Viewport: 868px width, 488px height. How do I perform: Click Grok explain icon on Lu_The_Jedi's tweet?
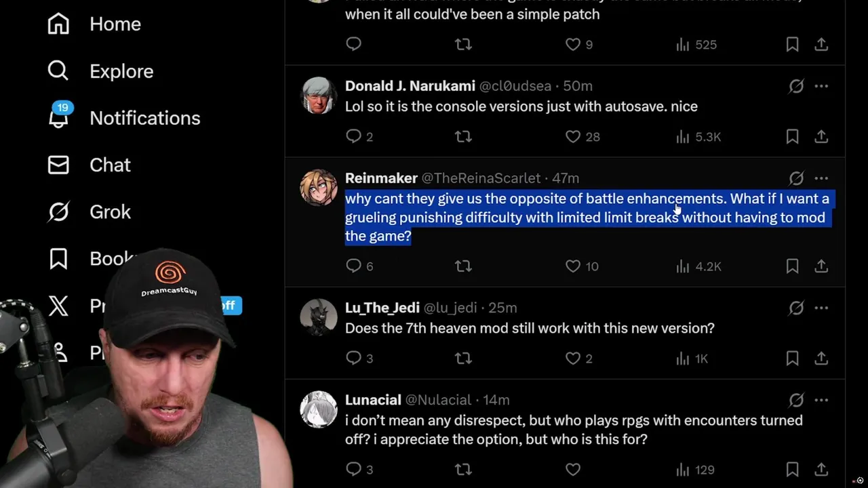[796, 308]
